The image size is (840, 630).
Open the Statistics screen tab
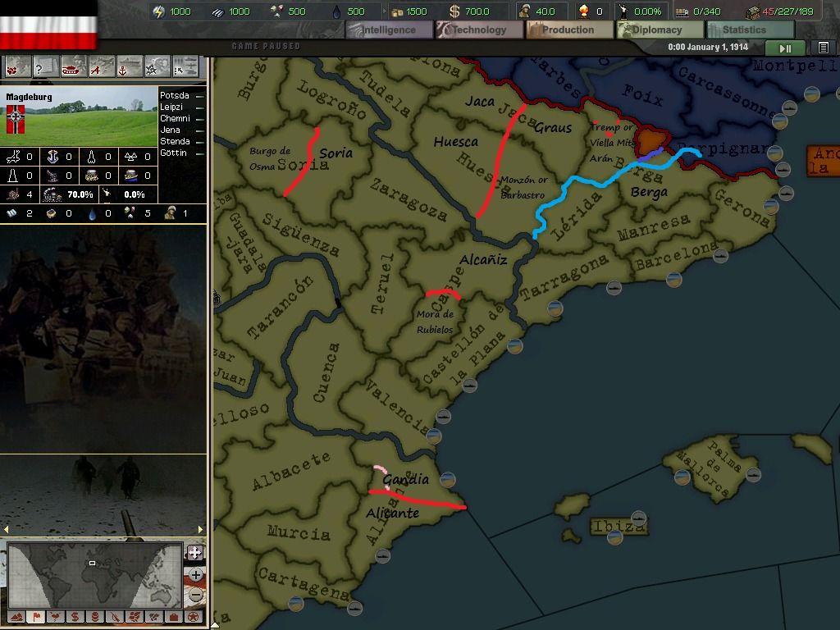click(750, 30)
